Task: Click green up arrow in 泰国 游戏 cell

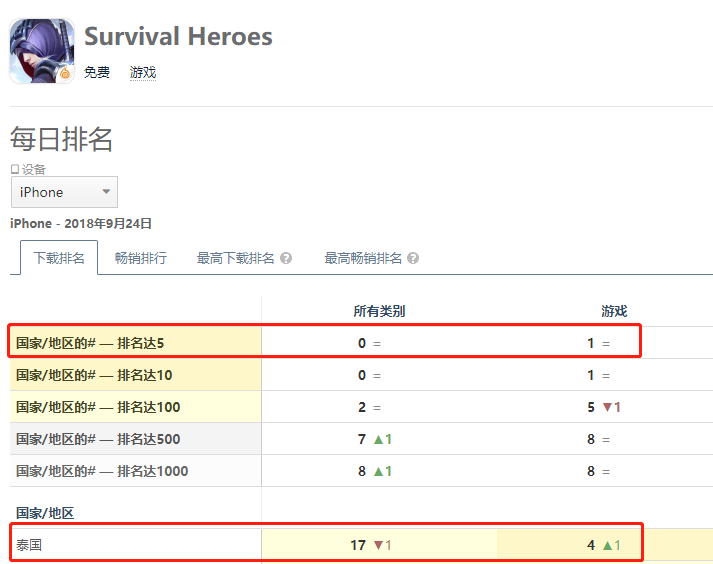Action: (608, 545)
